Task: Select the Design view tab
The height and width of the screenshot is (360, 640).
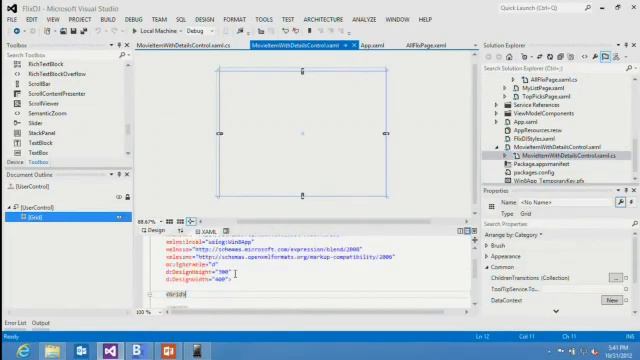Action: (x=153, y=231)
